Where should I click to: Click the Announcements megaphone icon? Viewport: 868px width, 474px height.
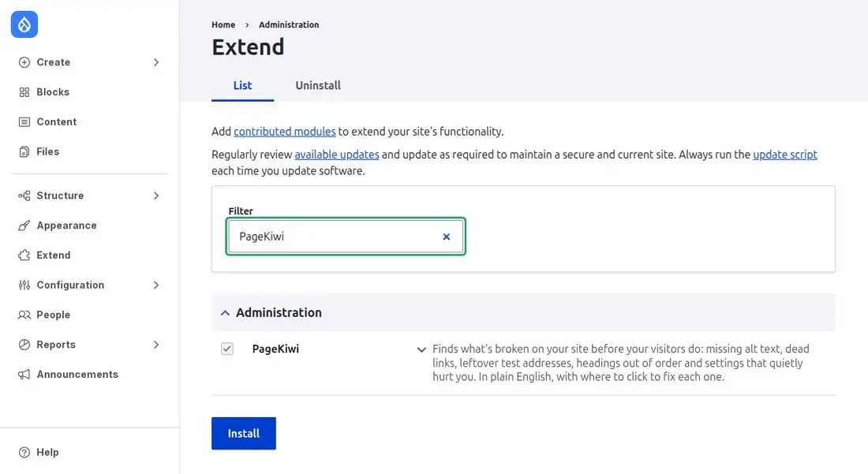(24, 375)
